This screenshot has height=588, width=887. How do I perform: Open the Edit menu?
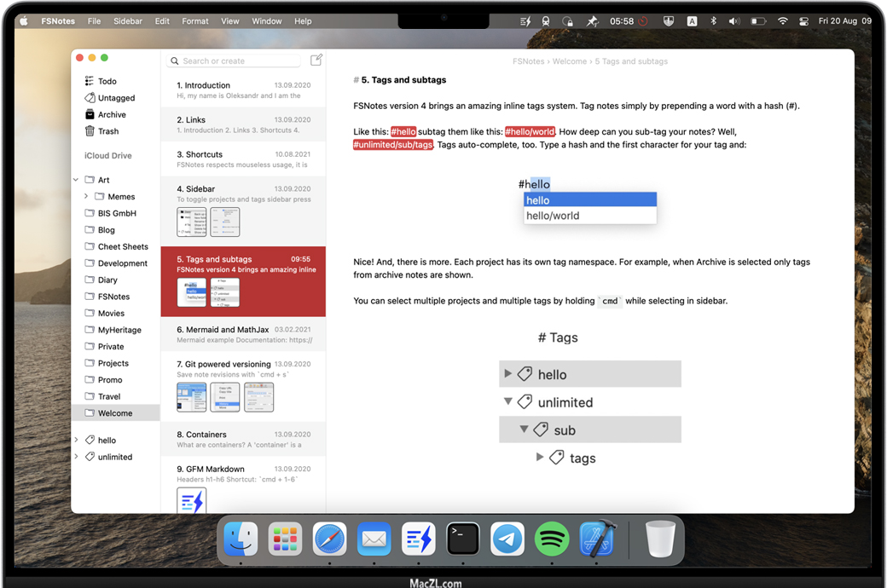(162, 21)
